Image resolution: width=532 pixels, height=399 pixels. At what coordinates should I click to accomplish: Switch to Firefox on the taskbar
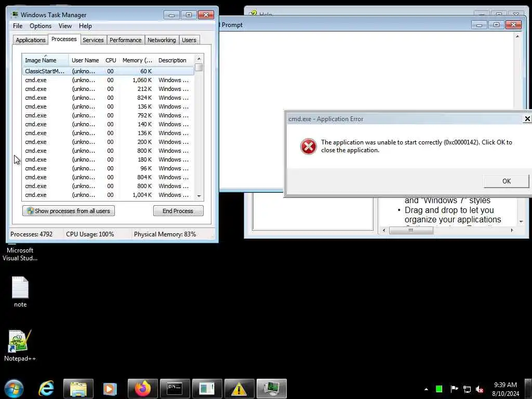[142, 389]
